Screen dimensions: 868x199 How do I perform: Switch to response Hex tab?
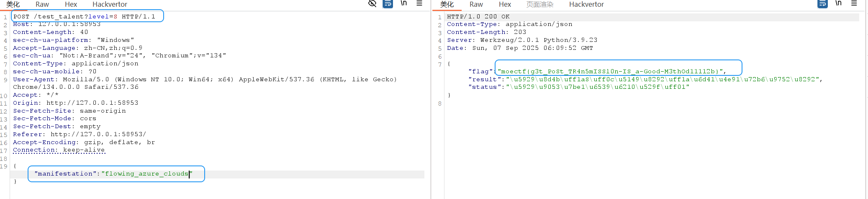point(505,4)
